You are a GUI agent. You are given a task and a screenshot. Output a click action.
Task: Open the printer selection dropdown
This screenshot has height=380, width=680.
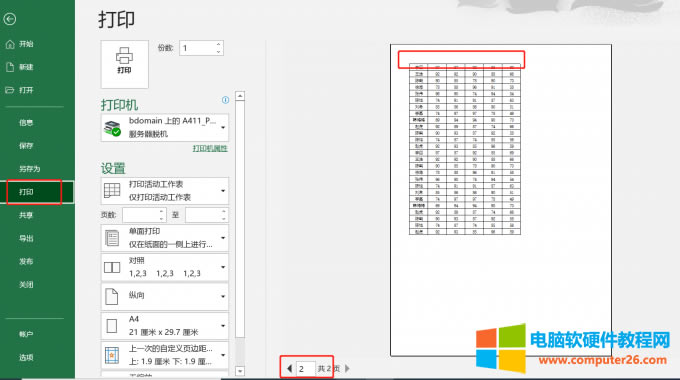[165, 128]
